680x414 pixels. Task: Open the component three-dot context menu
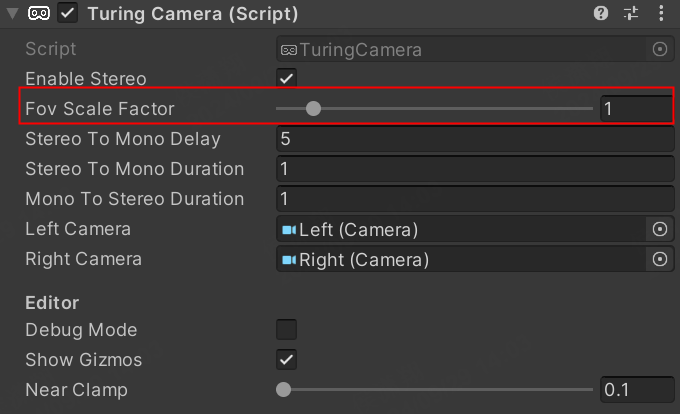coord(660,14)
